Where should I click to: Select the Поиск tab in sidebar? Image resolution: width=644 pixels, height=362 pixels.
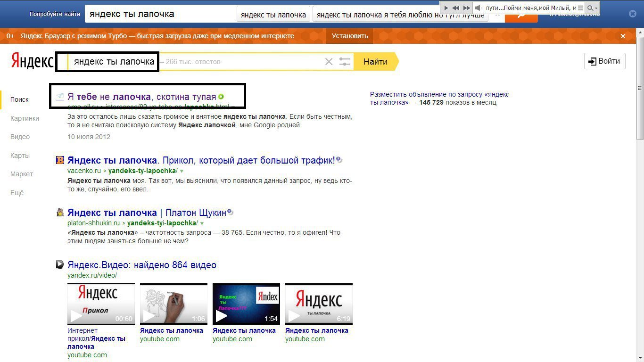coord(19,99)
